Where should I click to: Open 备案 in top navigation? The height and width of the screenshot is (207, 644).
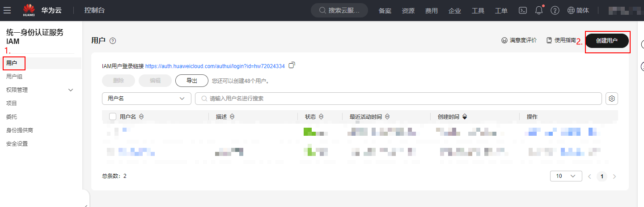(385, 11)
